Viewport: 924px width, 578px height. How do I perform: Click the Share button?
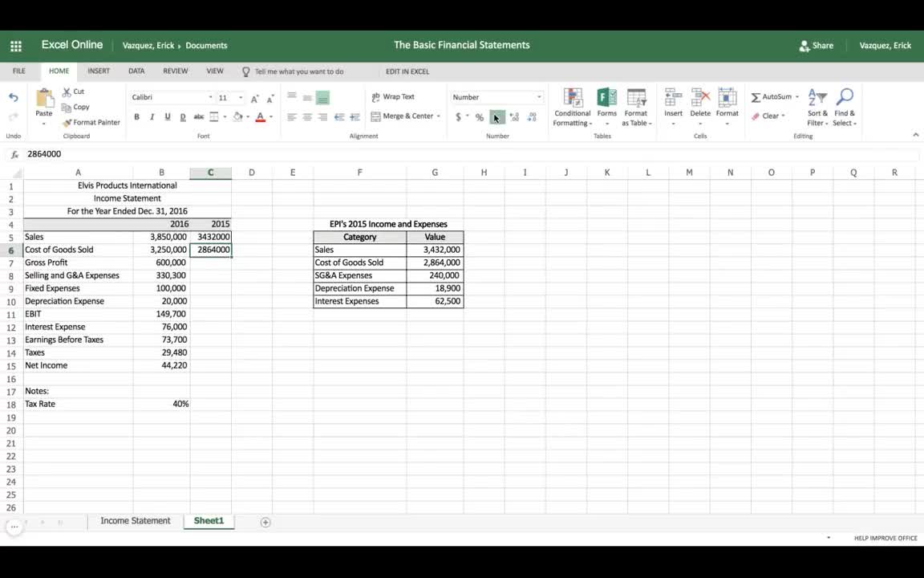pyautogui.click(x=816, y=45)
